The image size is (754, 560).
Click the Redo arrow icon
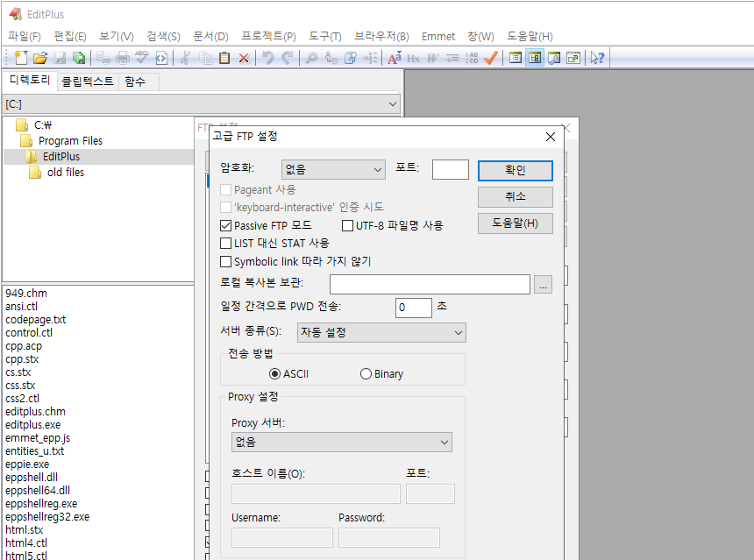pyautogui.click(x=288, y=58)
